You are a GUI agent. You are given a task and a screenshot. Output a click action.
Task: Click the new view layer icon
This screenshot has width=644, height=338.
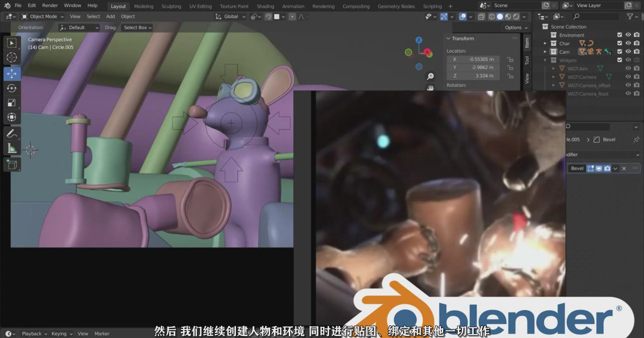[x=628, y=6]
